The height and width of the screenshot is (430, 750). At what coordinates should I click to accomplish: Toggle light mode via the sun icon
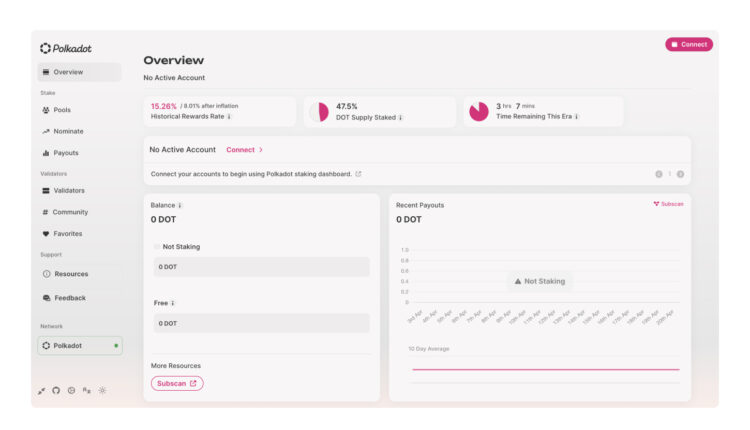click(x=102, y=390)
